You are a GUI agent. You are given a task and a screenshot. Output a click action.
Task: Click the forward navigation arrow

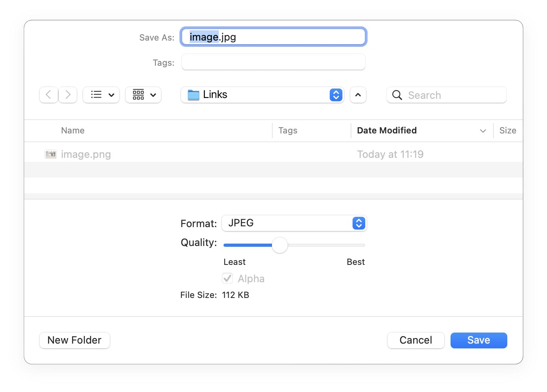tap(68, 95)
